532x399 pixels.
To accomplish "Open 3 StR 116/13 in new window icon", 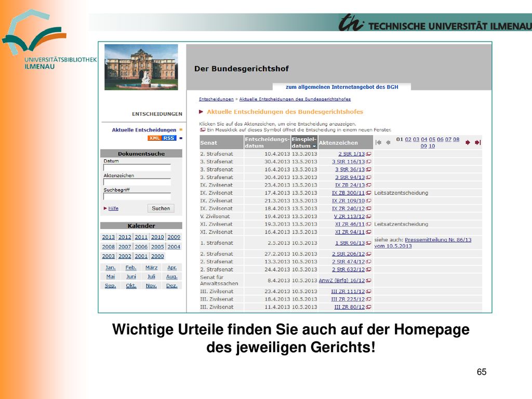I will (x=368, y=162).
